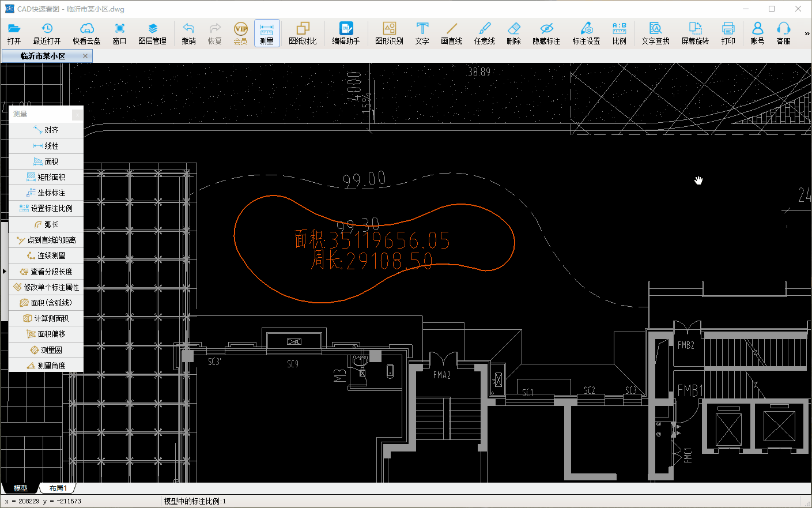Close the 临沂市某小区 document tab

85,56
